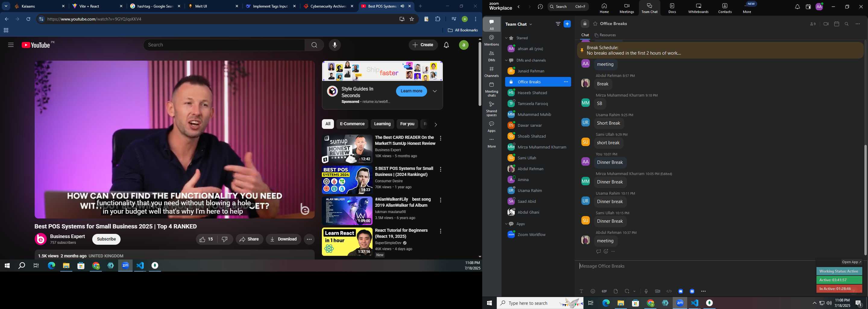Click Zoom search box
Viewport: 868px width, 309px height.
pyautogui.click(x=568, y=7)
